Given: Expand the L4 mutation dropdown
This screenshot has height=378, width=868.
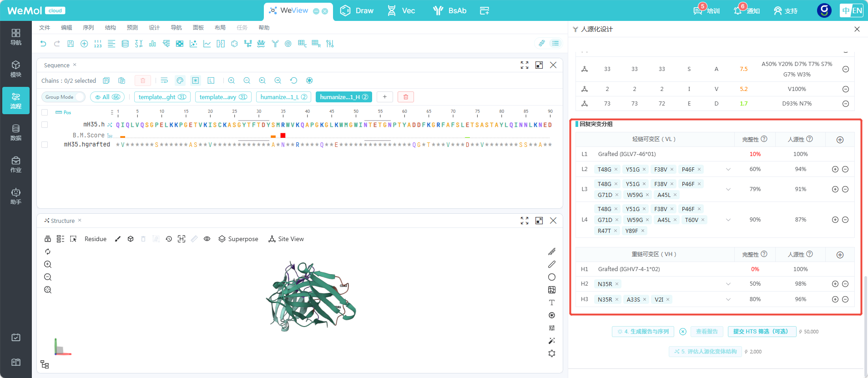Looking at the screenshot, I should point(728,220).
